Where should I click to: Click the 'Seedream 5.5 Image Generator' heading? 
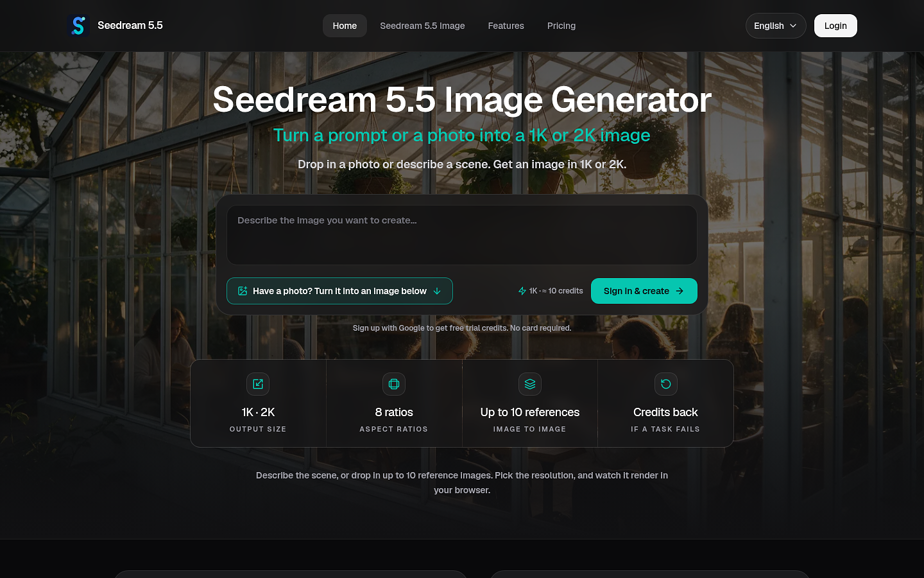462,100
